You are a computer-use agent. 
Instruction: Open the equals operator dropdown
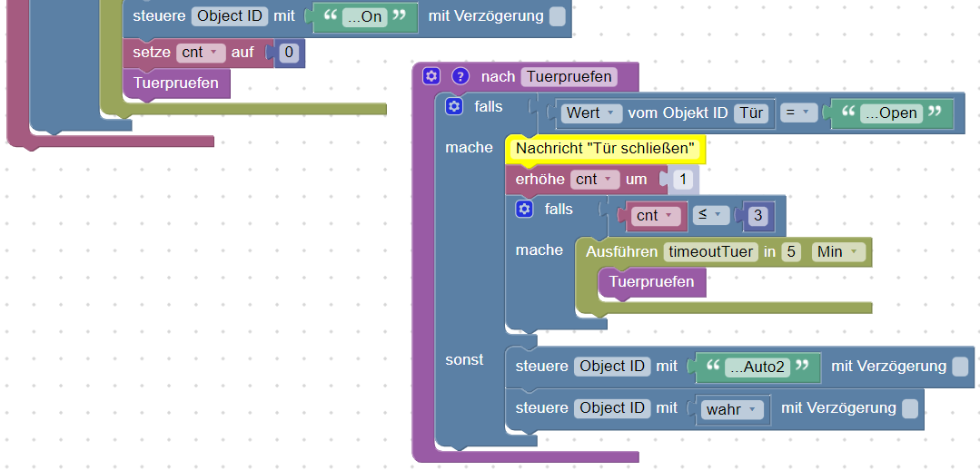(798, 113)
